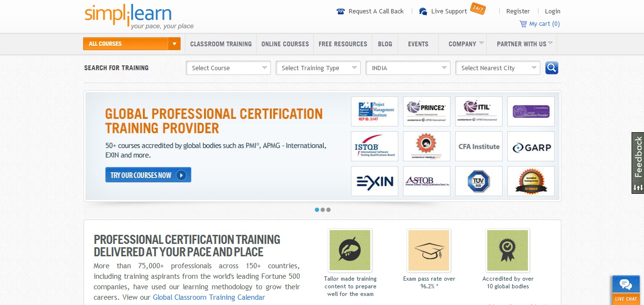Click the orange 24/7 badge
The height and width of the screenshot is (305, 644).
pos(478,8)
